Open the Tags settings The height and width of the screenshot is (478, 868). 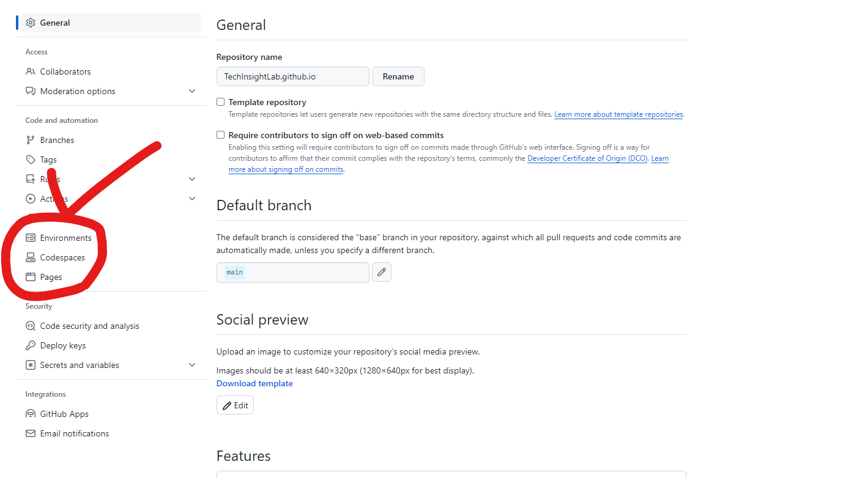[x=111, y=160]
